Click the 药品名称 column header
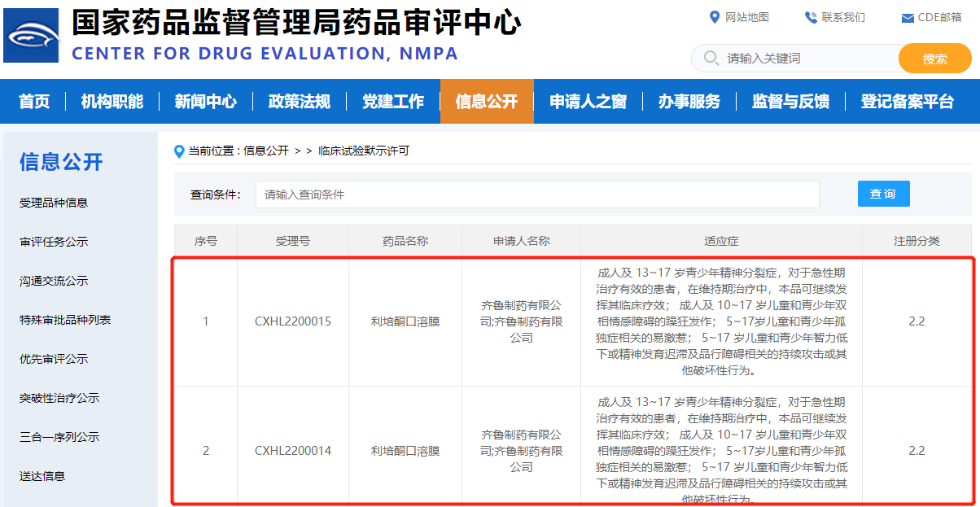Screen dimensions: 980x507 coord(405,241)
